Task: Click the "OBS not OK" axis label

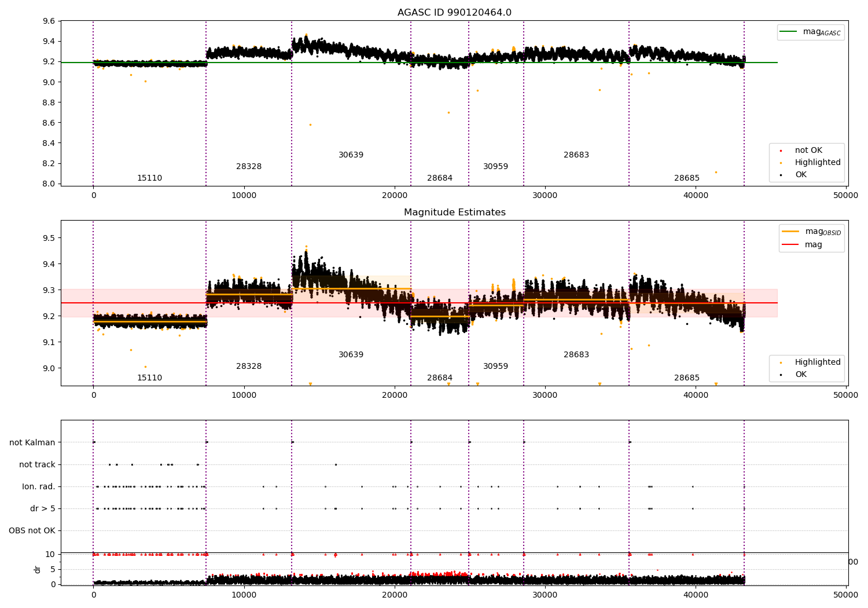Action: click(x=32, y=530)
